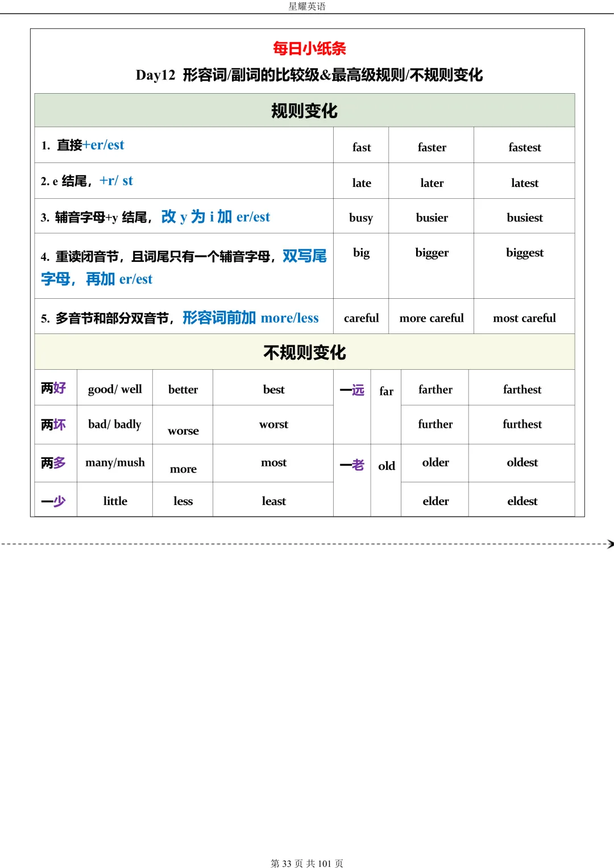This screenshot has width=614, height=868.
Task: Select the word bigger
Action: tap(431, 252)
